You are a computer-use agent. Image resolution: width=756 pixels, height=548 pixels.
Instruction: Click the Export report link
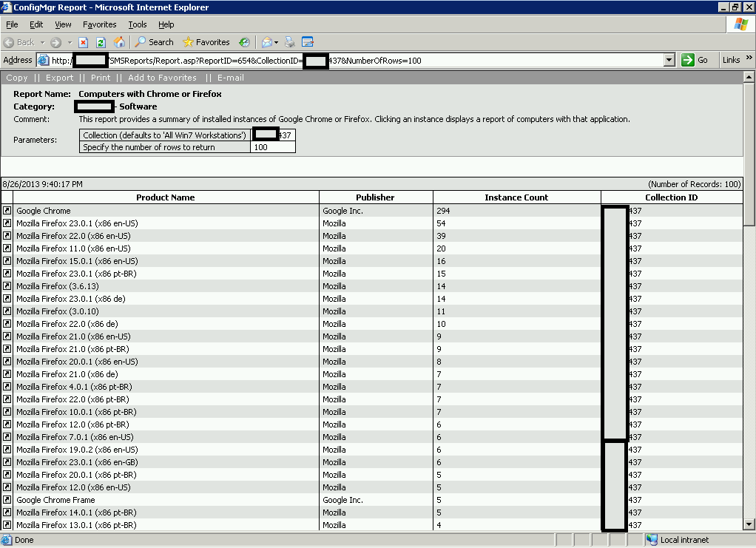click(x=59, y=78)
